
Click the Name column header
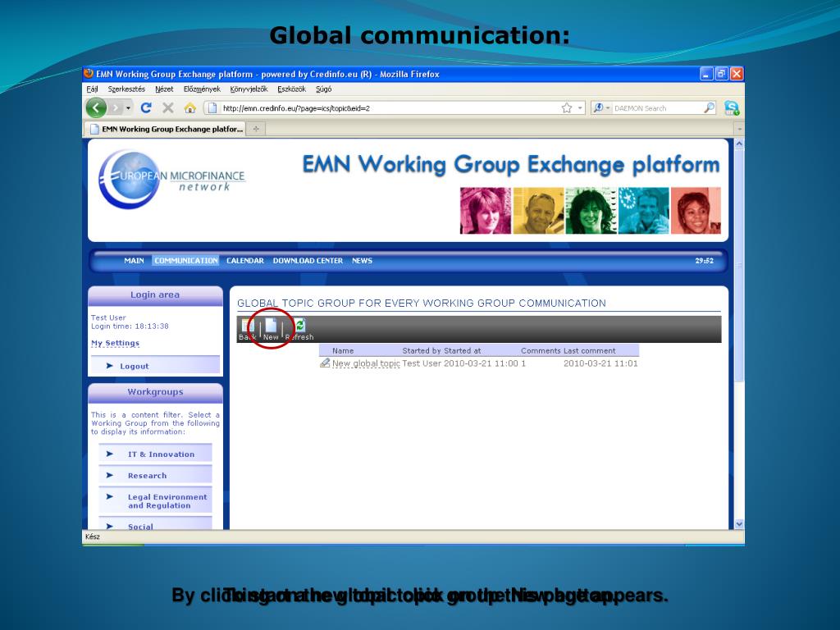click(x=343, y=351)
